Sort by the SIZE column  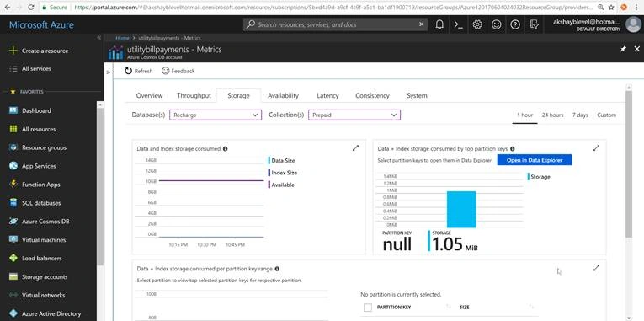click(464, 308)
